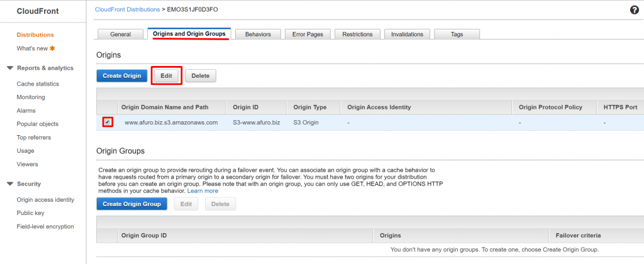Follow the Learn more link

pos(203,191)
